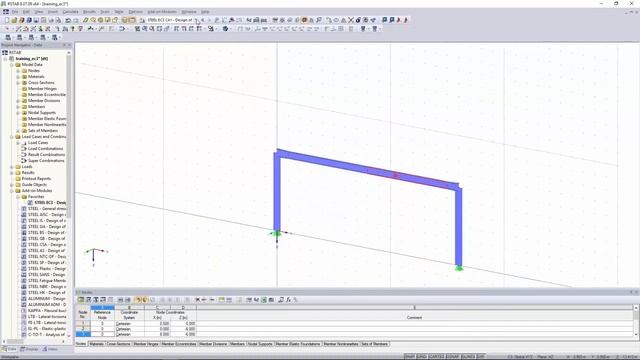
Task: Click the horizontal beam in the model view
Action: click(x=367, y=169)
